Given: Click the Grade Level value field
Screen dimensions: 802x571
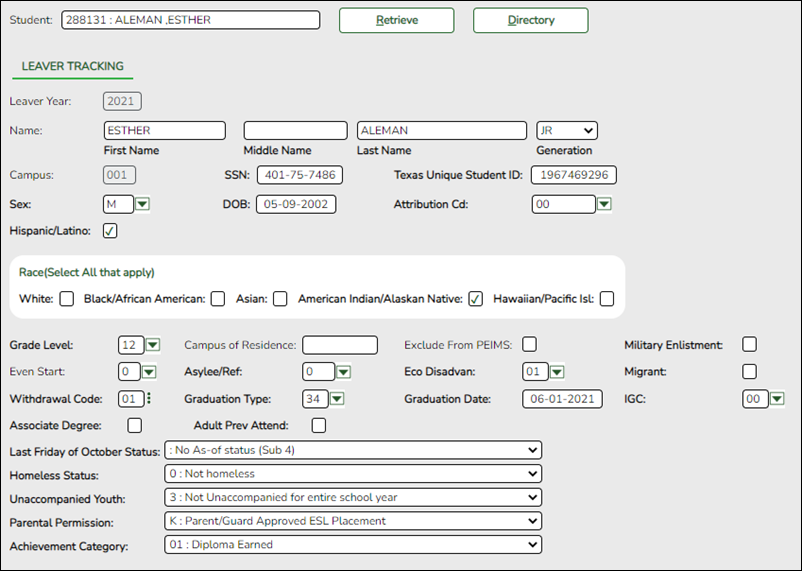Looking at the screenshot, I should (131, 345).
